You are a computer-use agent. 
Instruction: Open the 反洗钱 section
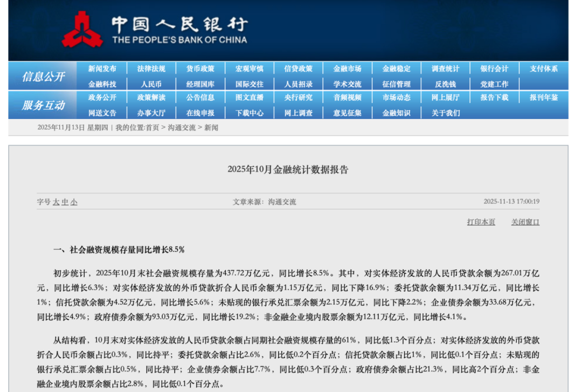446,84
